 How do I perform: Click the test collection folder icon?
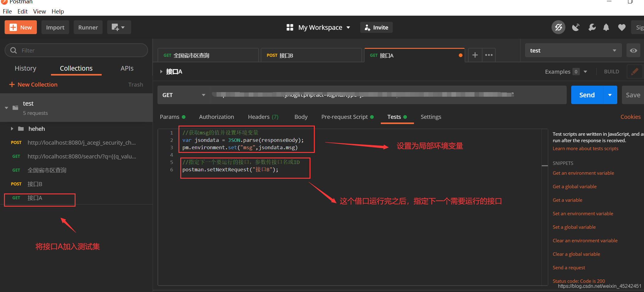[15, 108]
